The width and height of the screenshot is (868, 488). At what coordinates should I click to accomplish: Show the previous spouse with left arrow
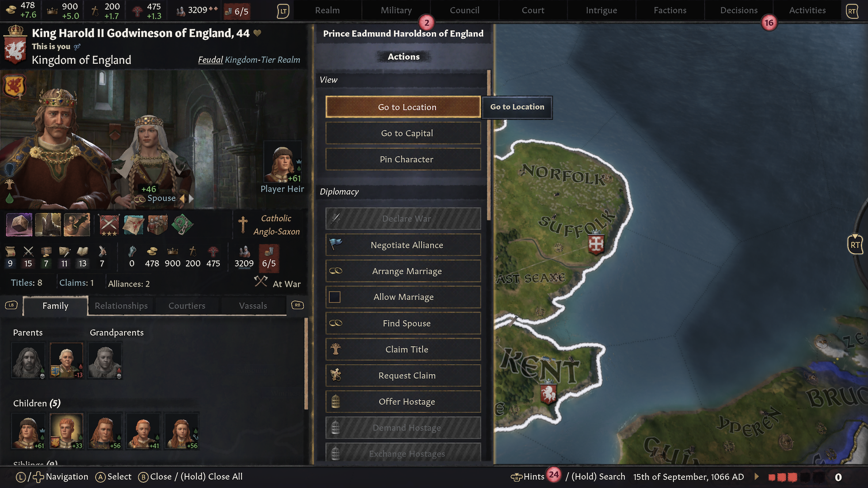click(x=182, y=198)
